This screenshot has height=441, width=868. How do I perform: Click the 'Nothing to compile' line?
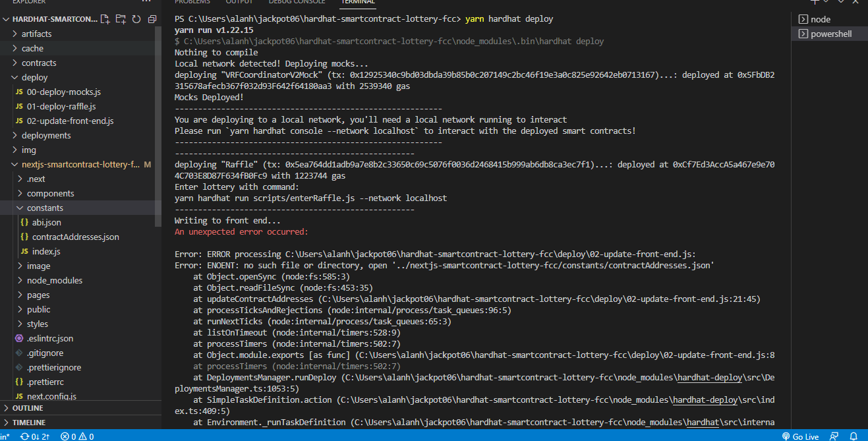coord(216,53)
